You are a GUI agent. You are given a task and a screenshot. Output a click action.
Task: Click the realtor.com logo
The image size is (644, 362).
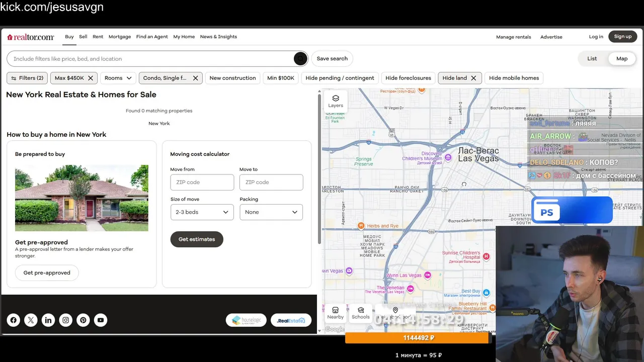click(31, 37)
